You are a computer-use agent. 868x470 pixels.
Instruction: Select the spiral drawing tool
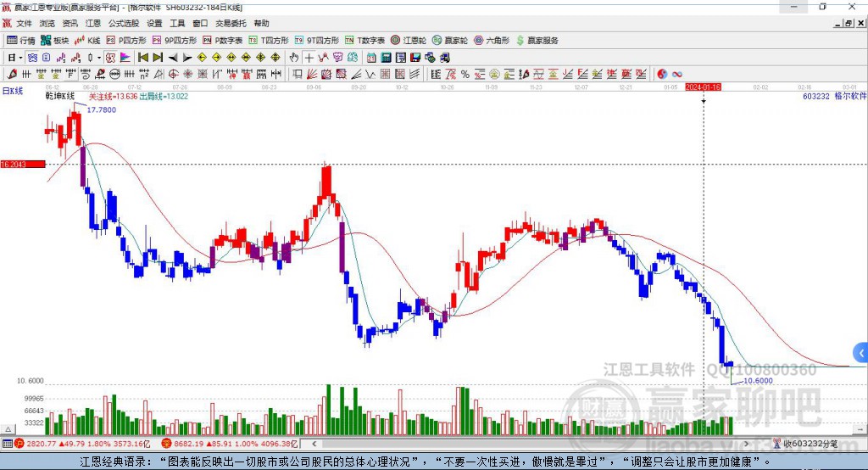click(86, 74)
